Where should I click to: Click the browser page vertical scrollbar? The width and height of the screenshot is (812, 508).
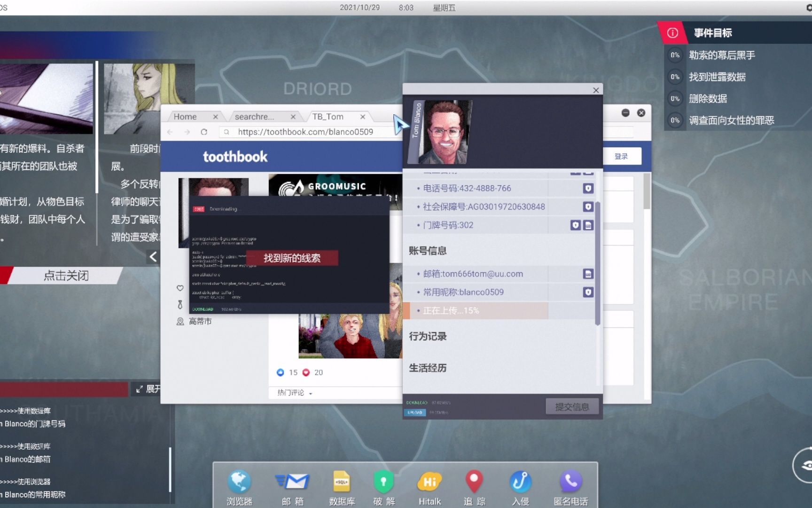647,191
